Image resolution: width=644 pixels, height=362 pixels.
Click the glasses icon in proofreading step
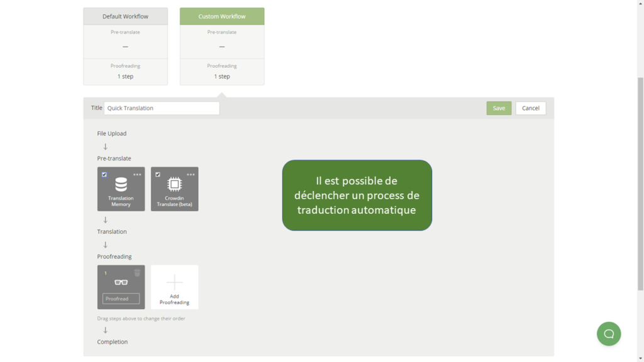[121, 282]
